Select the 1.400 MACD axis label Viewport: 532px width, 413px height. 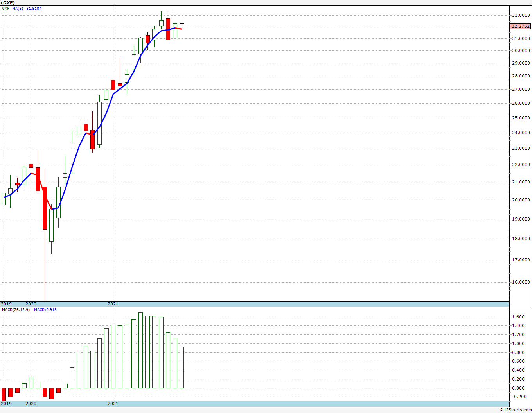pyautogui.click(x=518, y=326)
